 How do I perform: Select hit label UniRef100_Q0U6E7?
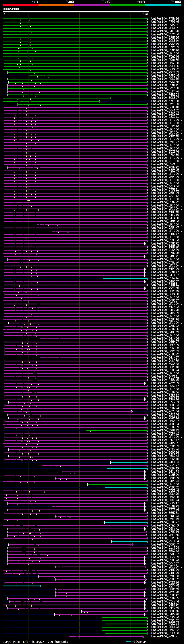tap(165, 301)
